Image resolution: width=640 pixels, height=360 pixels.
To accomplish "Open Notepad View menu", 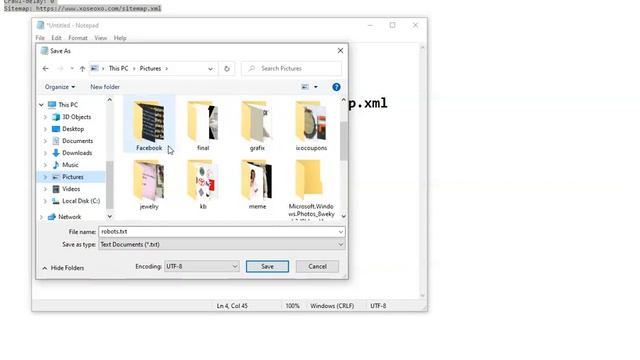I will tap(100, 38).
